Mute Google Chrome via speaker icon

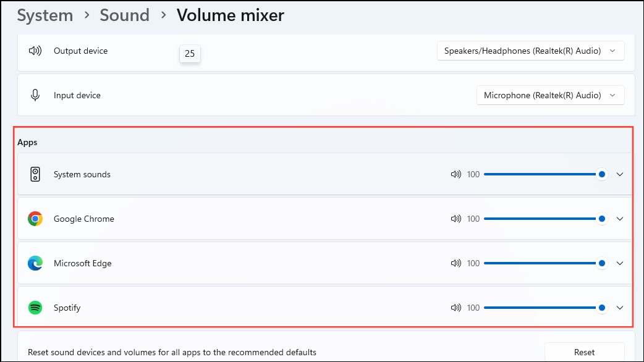[x=456, y=219]
